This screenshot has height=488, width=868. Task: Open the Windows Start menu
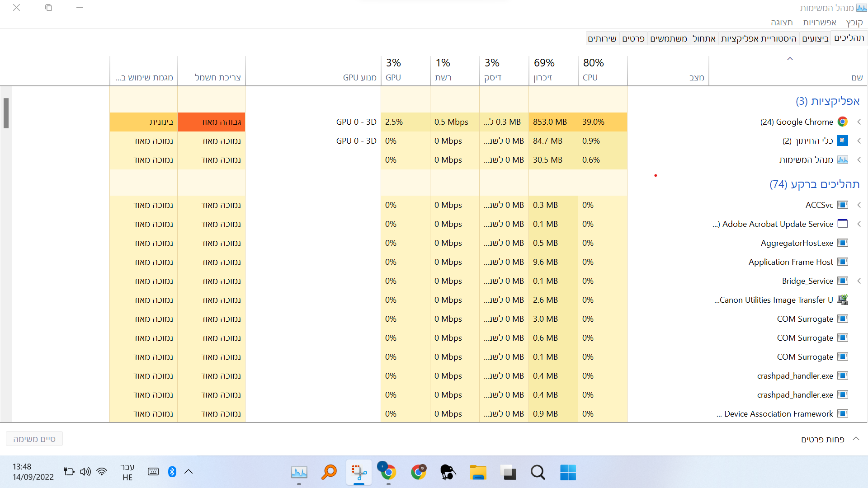pyautogui.click(x=568, y=473)
